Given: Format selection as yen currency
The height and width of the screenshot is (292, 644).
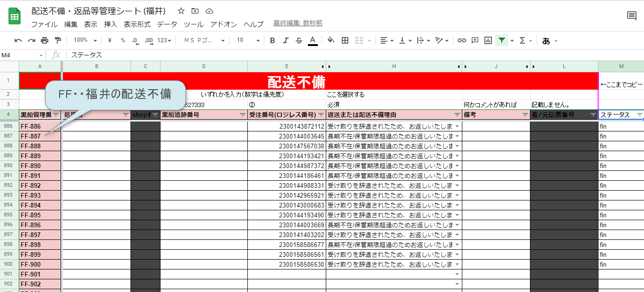Looking at the screenshot, I should pyautogui.click(x=109, y=40).
